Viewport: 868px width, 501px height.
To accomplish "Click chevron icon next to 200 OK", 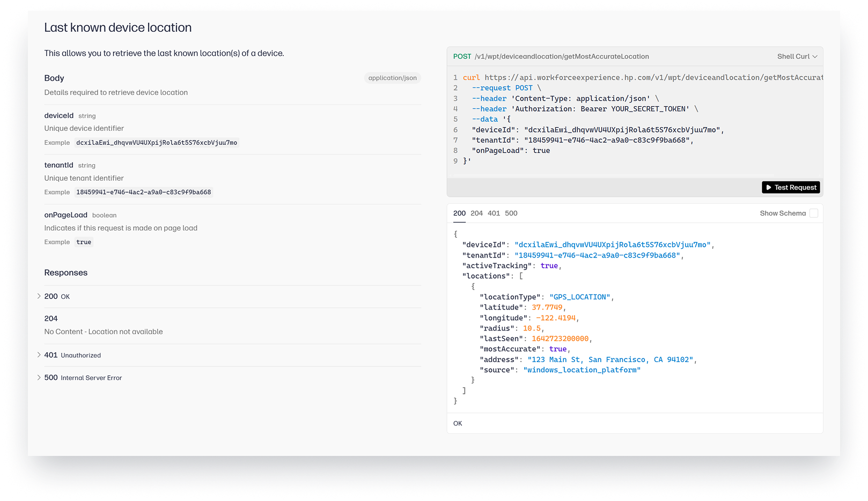I will (x=39, y=296).
